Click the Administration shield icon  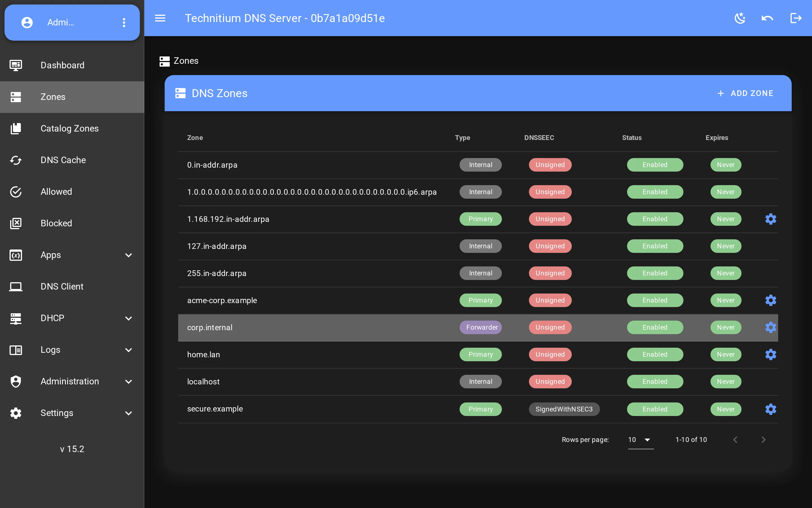pyautogui.click(x=16, y=381)
